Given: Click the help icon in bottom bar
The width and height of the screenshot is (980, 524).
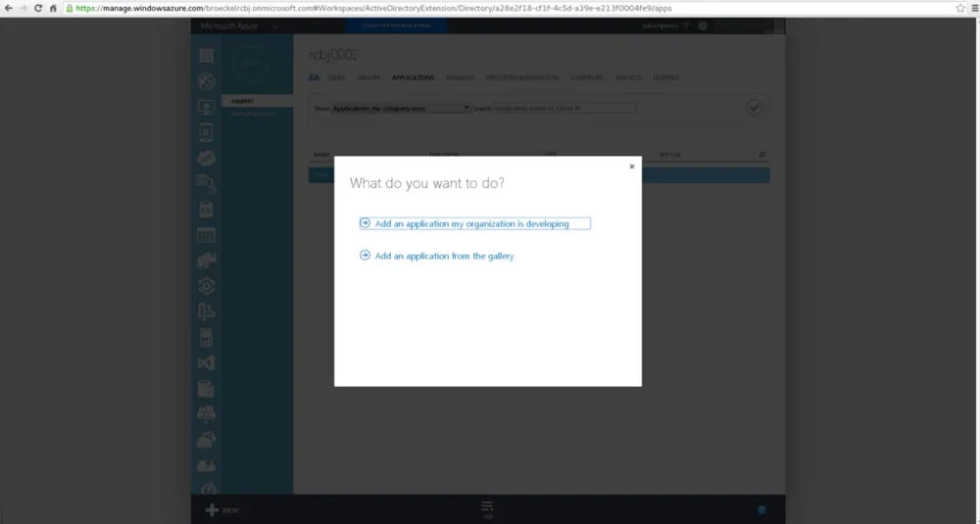Looking at the screenshot, I should tap(761, 510).
